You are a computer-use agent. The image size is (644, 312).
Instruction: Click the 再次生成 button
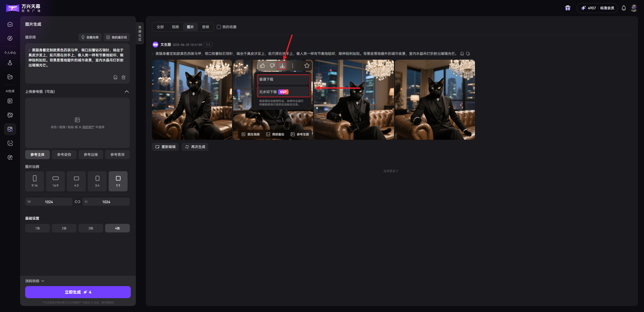[195, 147]
